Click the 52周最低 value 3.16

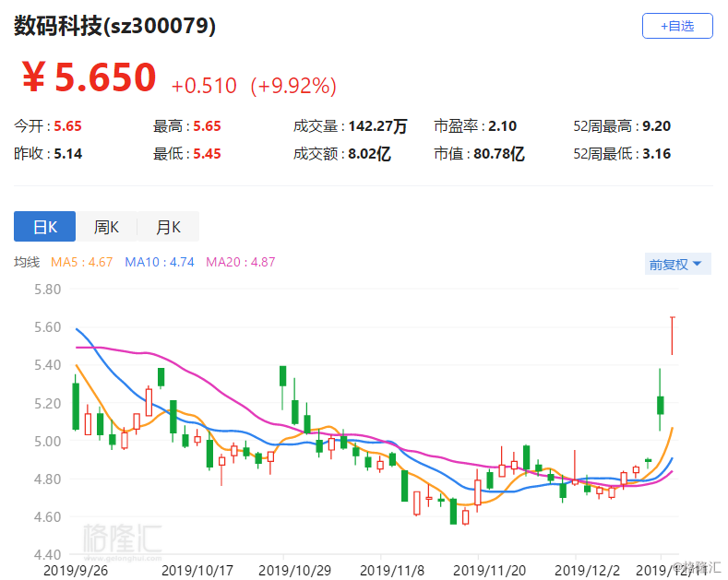click(657, 154)
